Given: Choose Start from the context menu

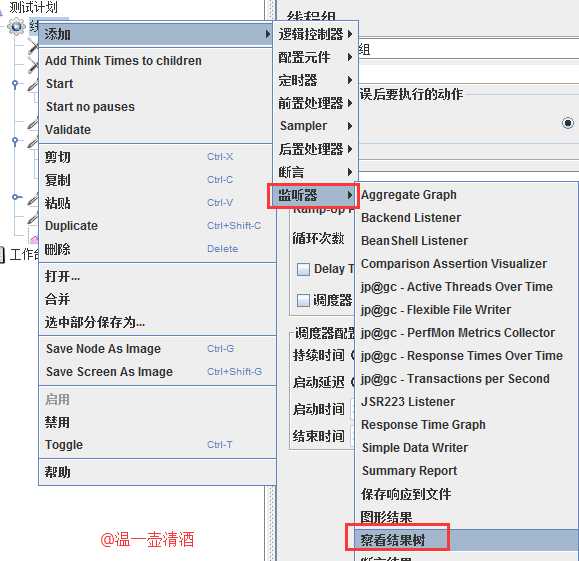Looking at the screenshot, I should 155,84.
